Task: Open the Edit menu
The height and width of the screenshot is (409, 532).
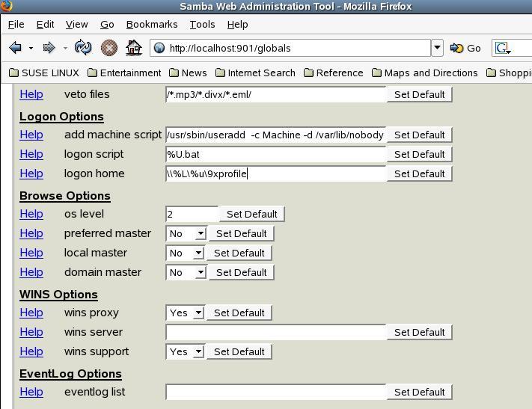Action: coord(45,25)
